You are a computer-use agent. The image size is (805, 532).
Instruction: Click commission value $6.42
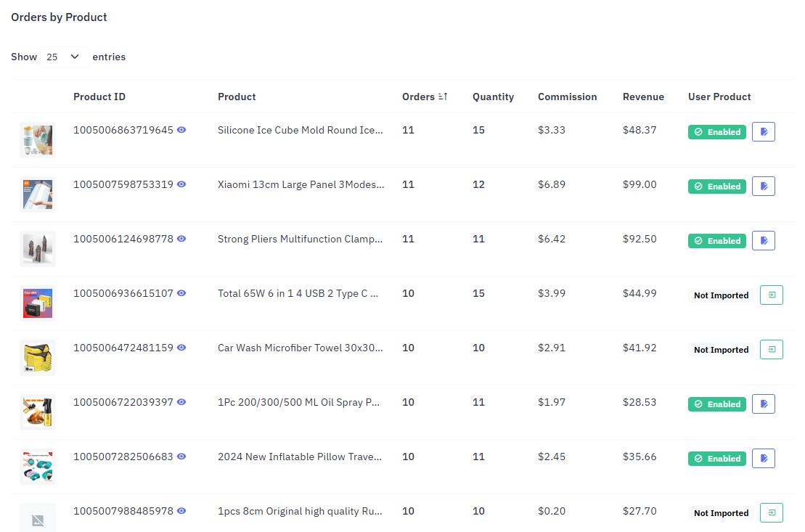coord(552,239)
